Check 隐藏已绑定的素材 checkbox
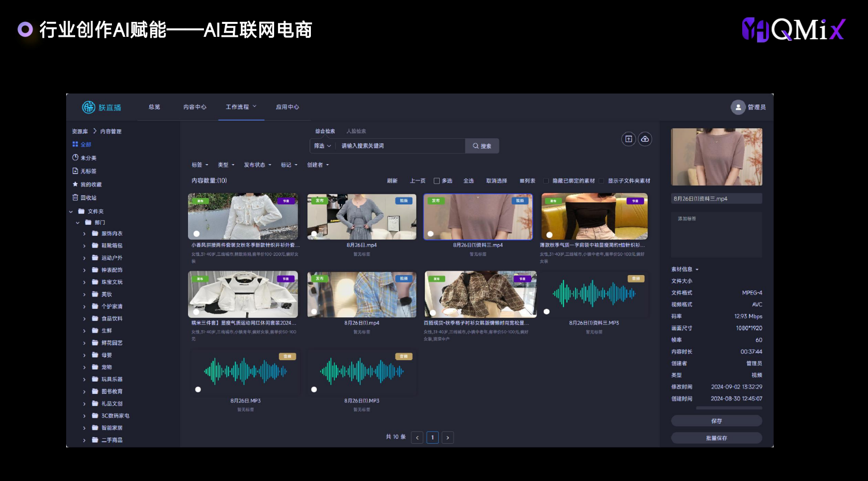Screen dimensions: 868x481 pyautogui.click(x=546, y=181)
